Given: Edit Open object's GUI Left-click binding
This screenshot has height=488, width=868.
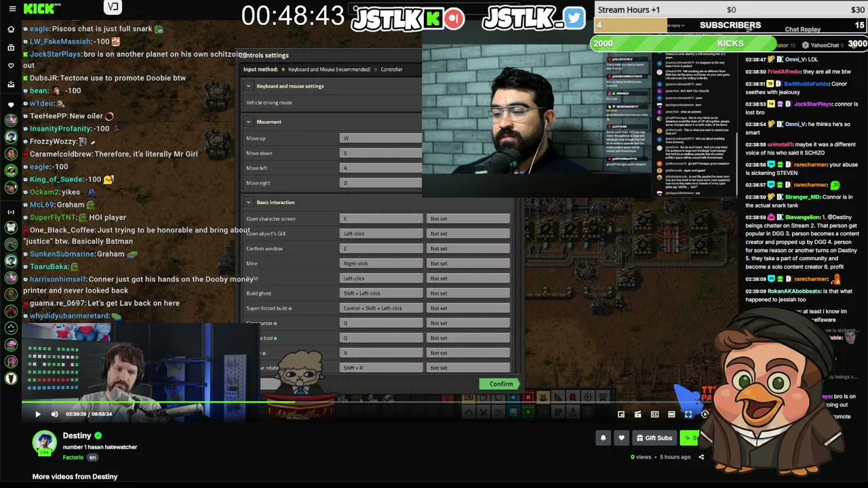Looking at the screenshot, I should [x=380, y=234].
